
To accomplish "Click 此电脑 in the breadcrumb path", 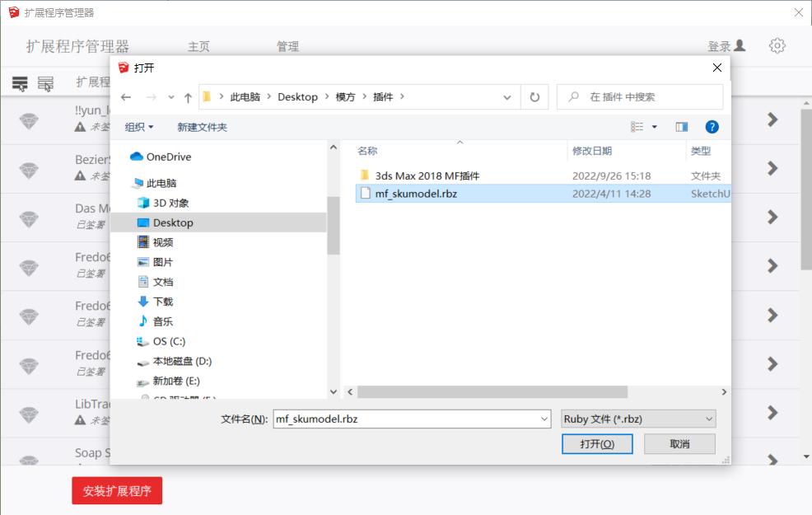I will [x=245, y=97].
